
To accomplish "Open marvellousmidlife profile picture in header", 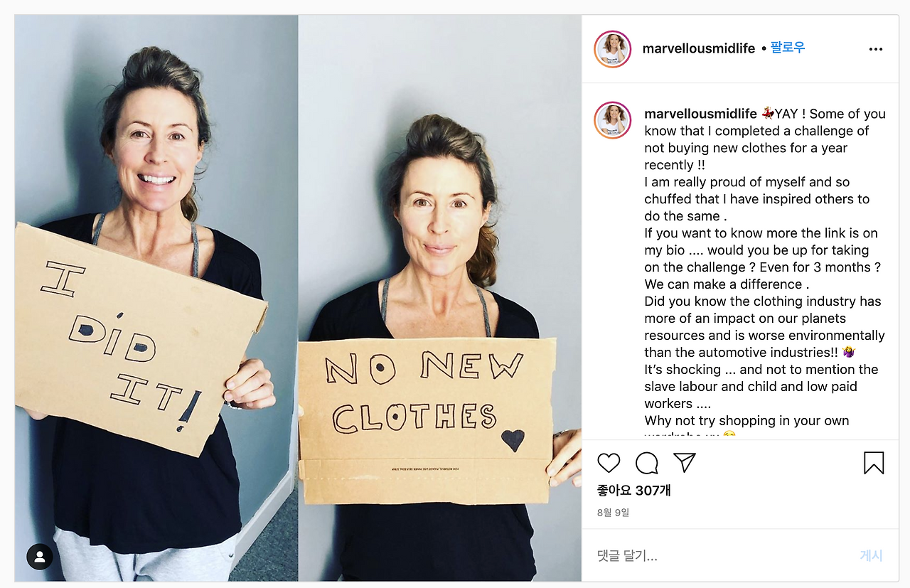I will 613,49.
